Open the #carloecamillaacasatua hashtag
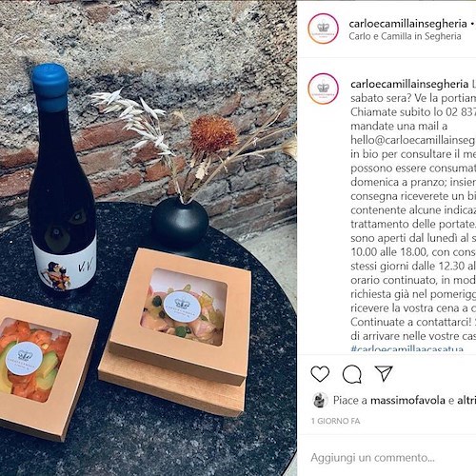The image size is (476, 476). coord(407,348)
